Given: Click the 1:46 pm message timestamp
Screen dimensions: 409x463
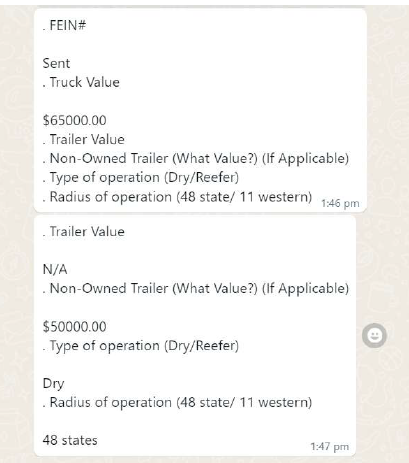Looking at the screenshot, I should click(340, 203).
